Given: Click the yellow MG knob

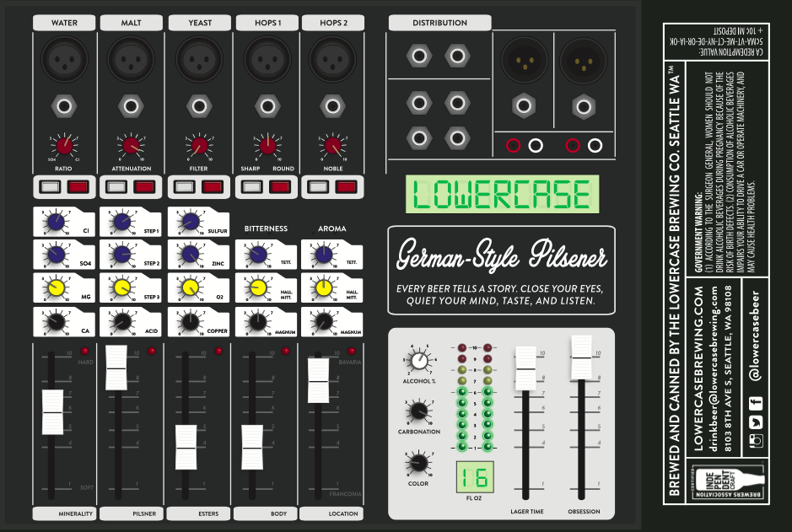Looking at the screenshot, I should 56,287.
